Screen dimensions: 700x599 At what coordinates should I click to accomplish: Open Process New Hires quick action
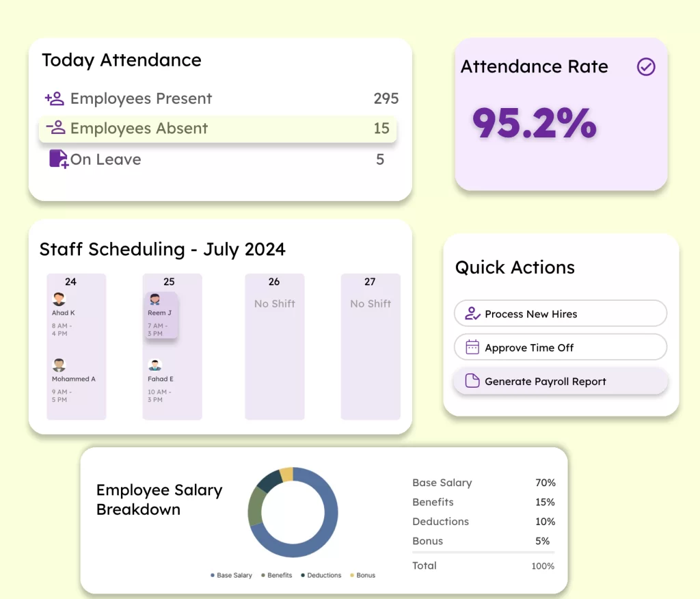tap(561, 314)
